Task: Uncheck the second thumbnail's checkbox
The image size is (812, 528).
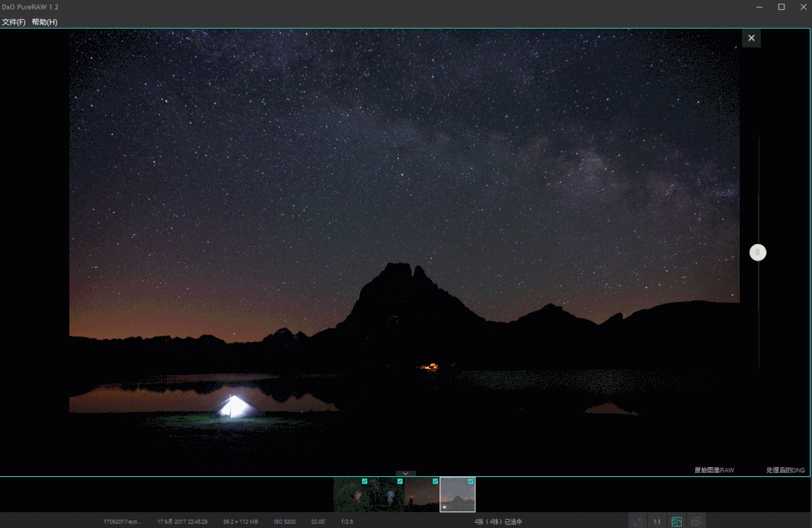Action: (400, 481)
